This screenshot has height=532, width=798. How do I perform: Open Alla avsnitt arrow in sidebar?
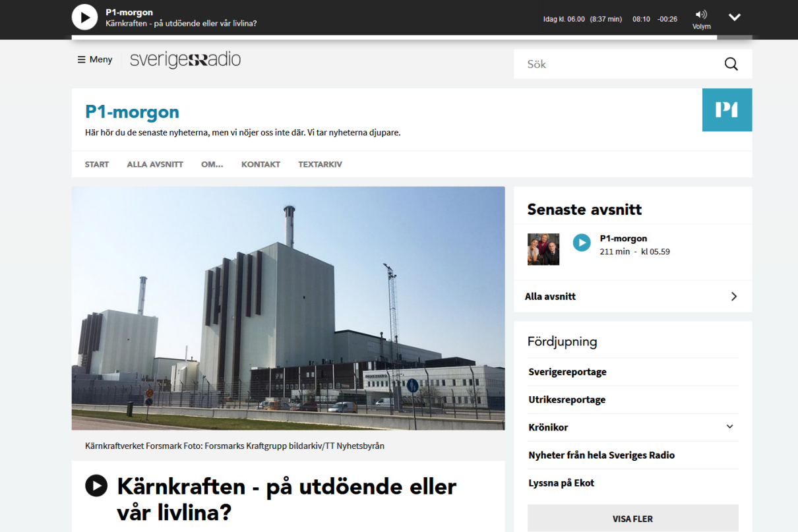(x=733, y=297)
